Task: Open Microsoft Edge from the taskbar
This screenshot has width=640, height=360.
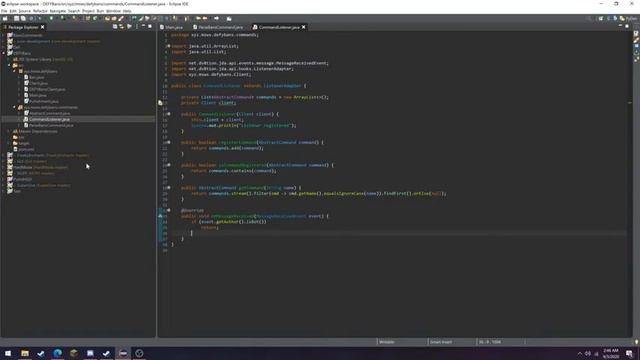Action: (58, 353)
